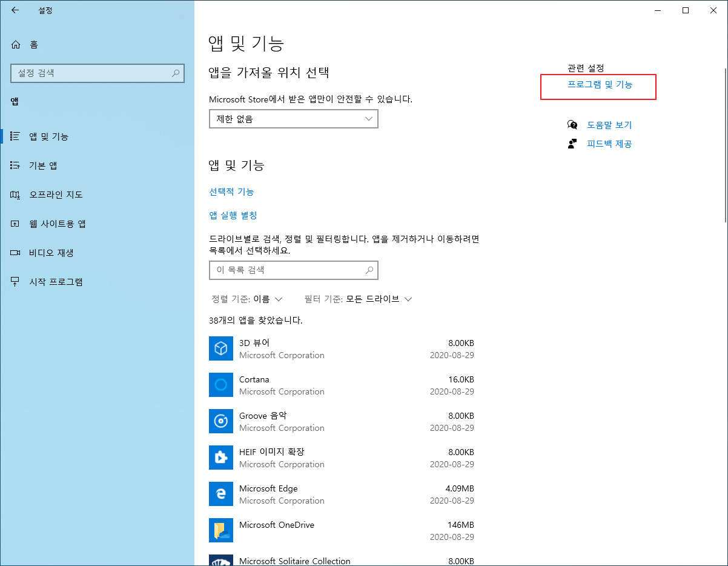Click the 146MB size of OneDrive

pos(462,525)
